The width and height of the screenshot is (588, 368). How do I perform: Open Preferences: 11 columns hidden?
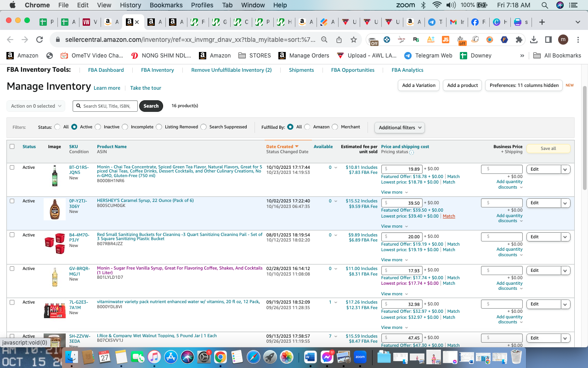click(x=524, y=85)
